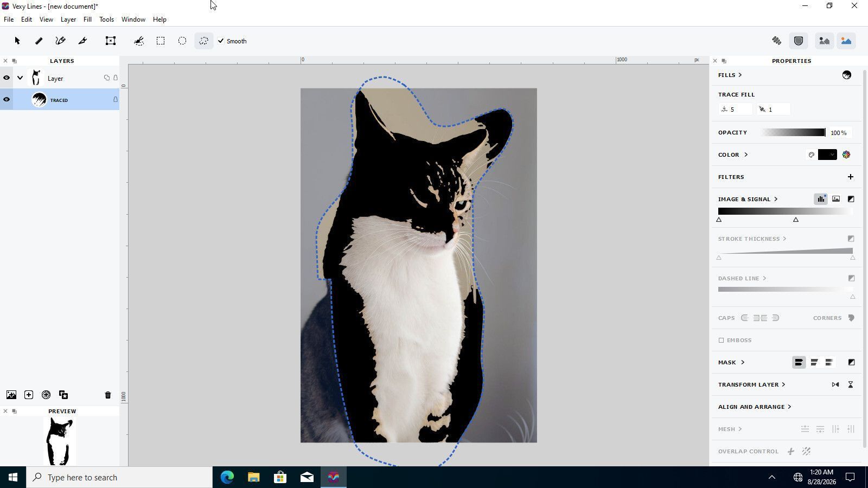
Task: Click the trace fill value field showing 5
Action: point(736,109)
